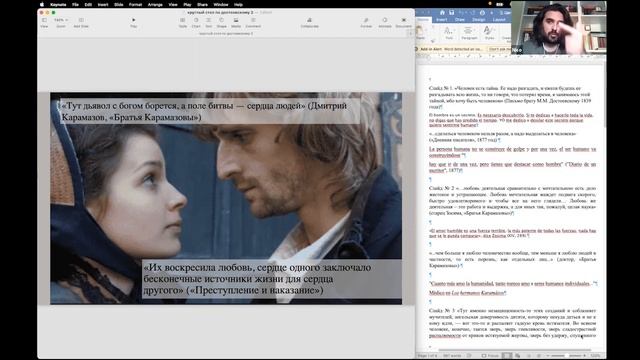Start the slideshow with the Play button
640x360 pixels.
click(133, 22)
